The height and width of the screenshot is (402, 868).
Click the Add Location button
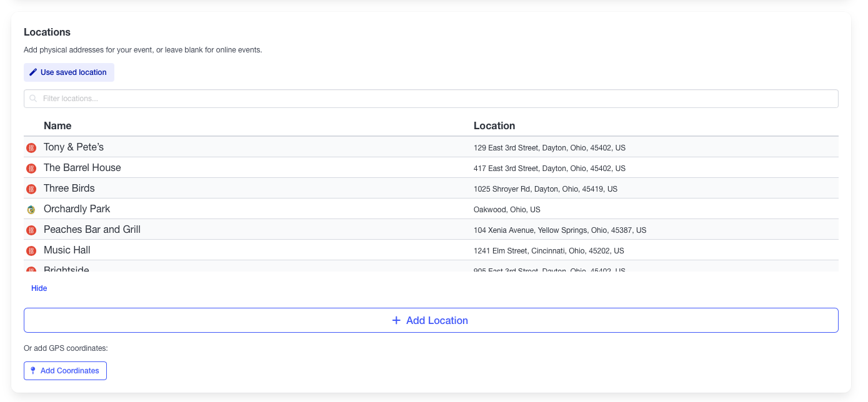tap(431, 320)
